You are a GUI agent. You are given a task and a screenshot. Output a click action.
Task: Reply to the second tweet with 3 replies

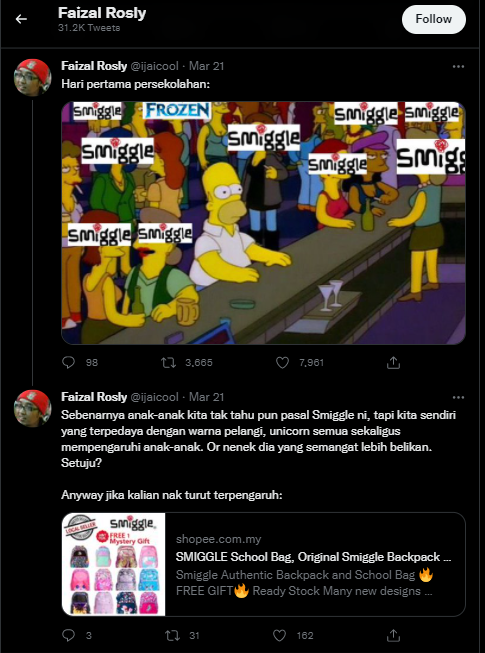click(x=68, y=635)
